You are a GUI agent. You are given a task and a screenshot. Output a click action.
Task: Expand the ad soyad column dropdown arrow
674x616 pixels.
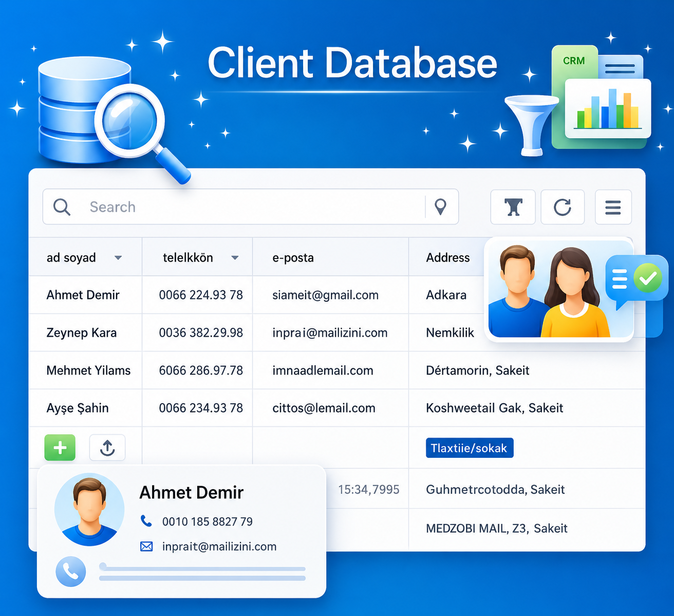point(118,258)
